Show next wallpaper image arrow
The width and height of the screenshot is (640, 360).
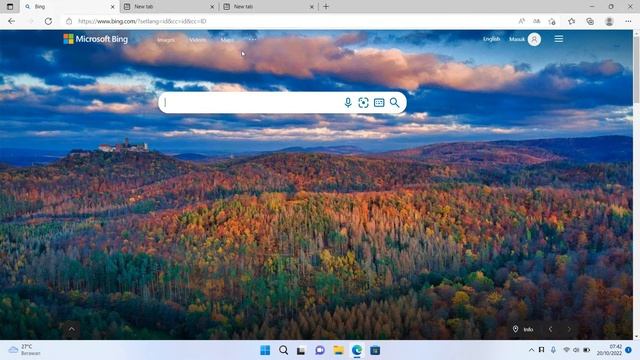[569, 329]
